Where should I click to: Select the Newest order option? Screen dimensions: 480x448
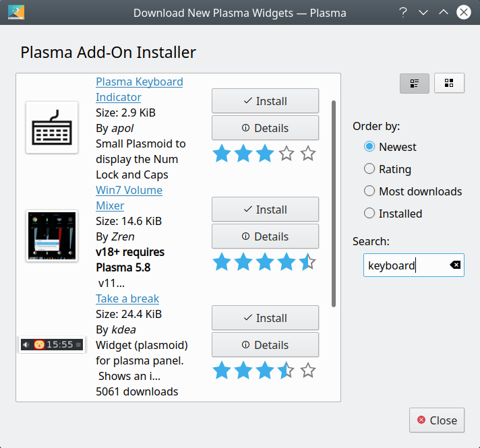[x=369, y=147]
